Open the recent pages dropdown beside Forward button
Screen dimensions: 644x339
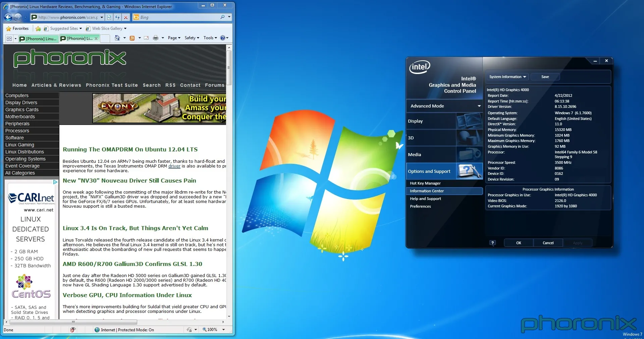click(25, 17)
